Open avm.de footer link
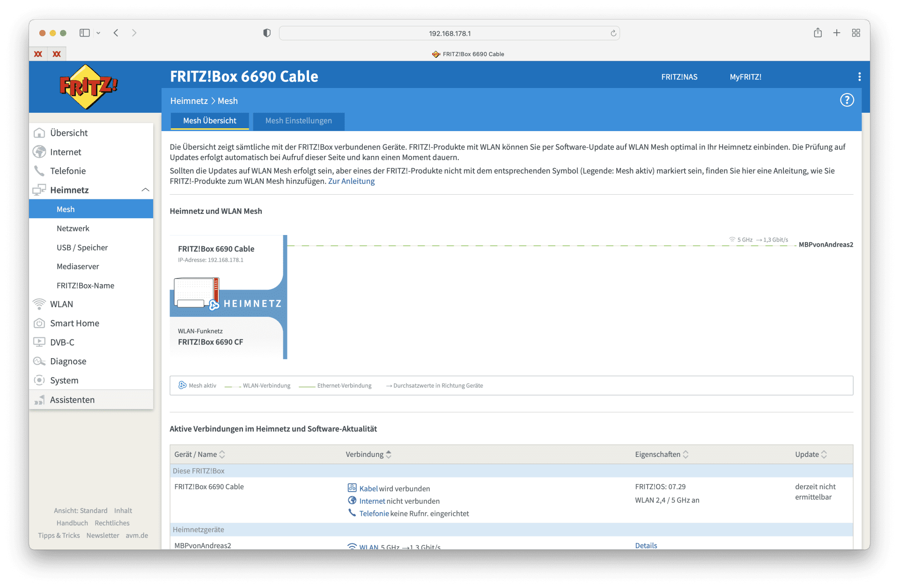899x588 pixels. tap(137, 536)
